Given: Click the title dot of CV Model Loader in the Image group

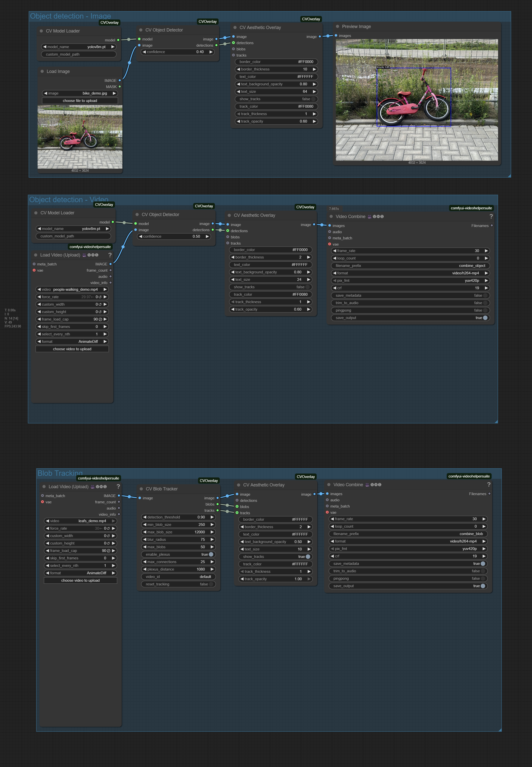Looking at the screenshot, I should (41, 31).
